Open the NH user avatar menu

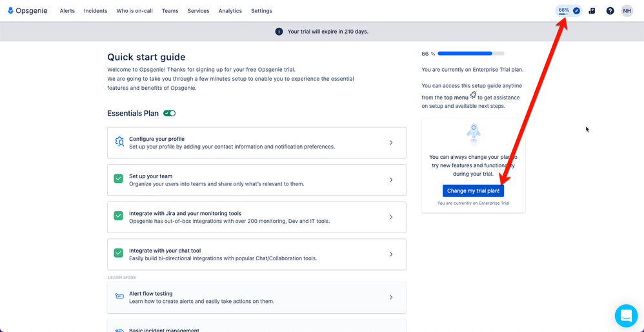click(627, 11)
